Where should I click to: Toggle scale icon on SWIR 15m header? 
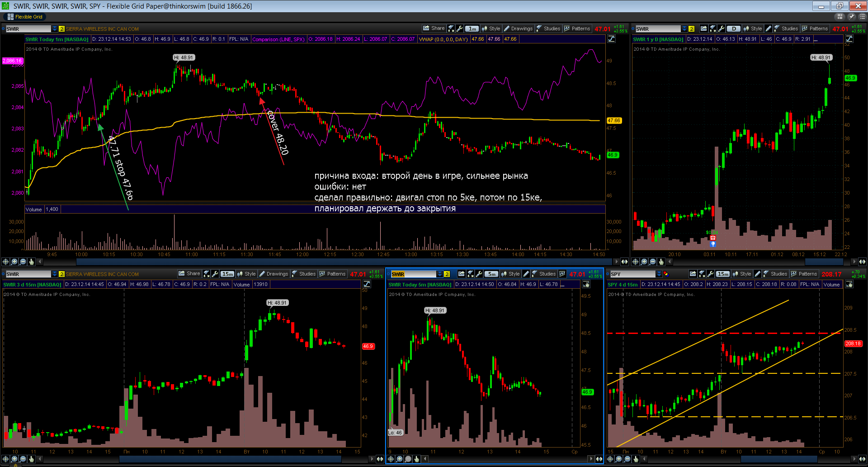tap(367, 284)
